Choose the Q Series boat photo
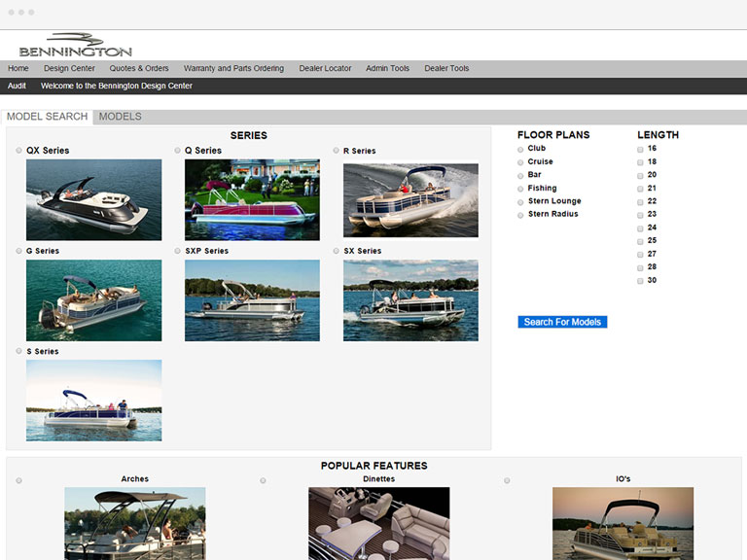747x560 pixels. point(252,199)
